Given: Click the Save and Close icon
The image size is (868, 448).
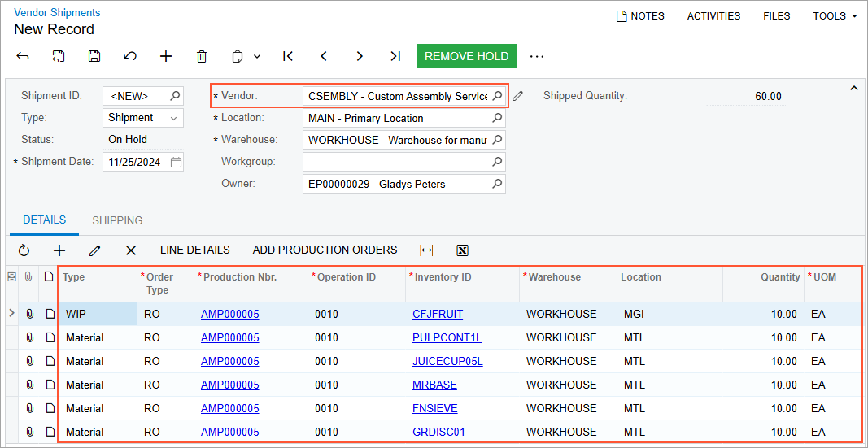Looking at the screenshot, I should point(59,56).
